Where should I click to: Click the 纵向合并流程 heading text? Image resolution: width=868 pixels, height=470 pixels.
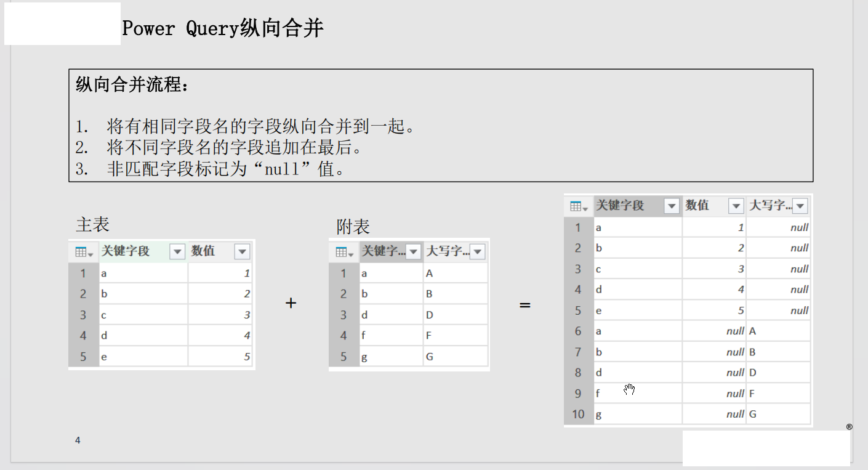(132, 84)
